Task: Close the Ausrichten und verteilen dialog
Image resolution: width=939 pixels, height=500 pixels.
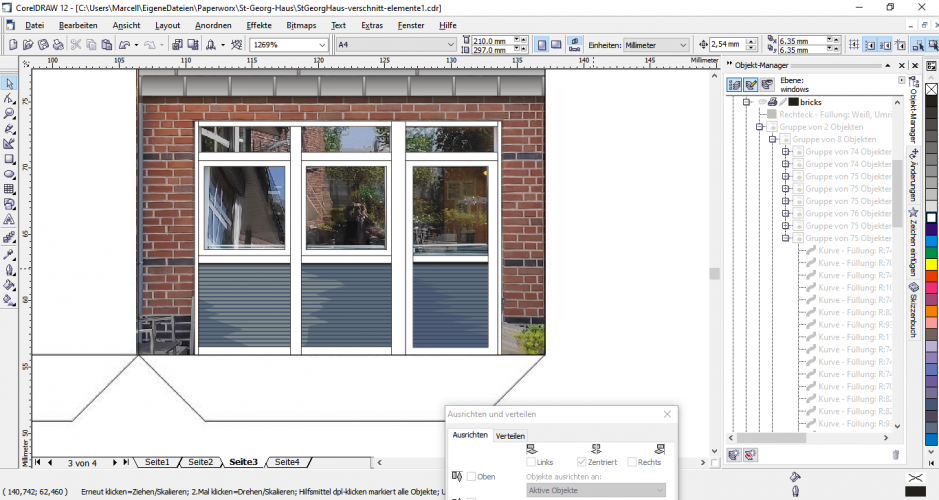Action: tap(668, 414)
